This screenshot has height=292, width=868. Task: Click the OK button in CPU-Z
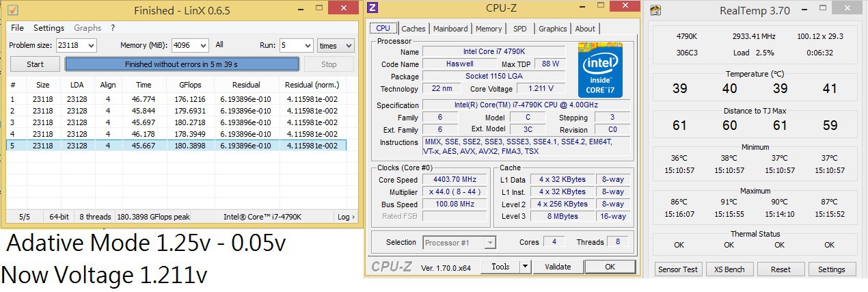point(610,267)
